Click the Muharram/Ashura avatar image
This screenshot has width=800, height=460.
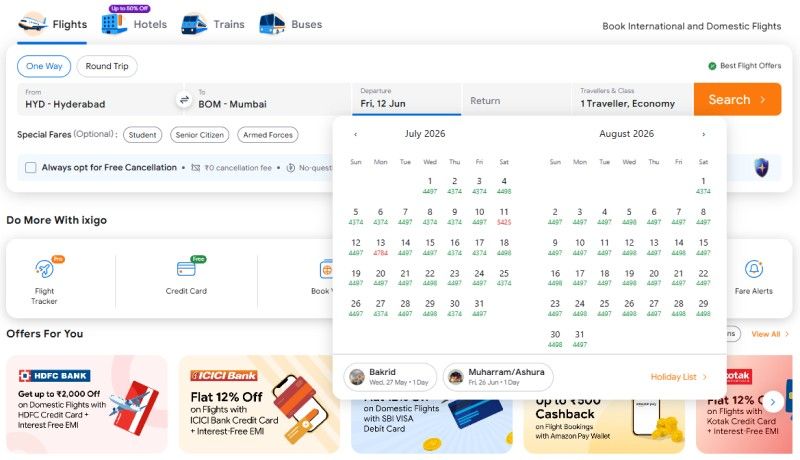click(456, 377)
